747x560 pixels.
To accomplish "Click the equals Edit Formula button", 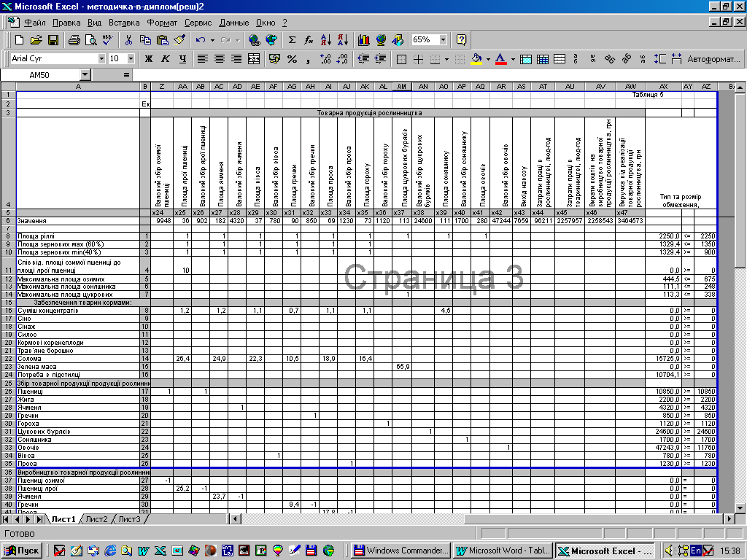I will point(126,75).
